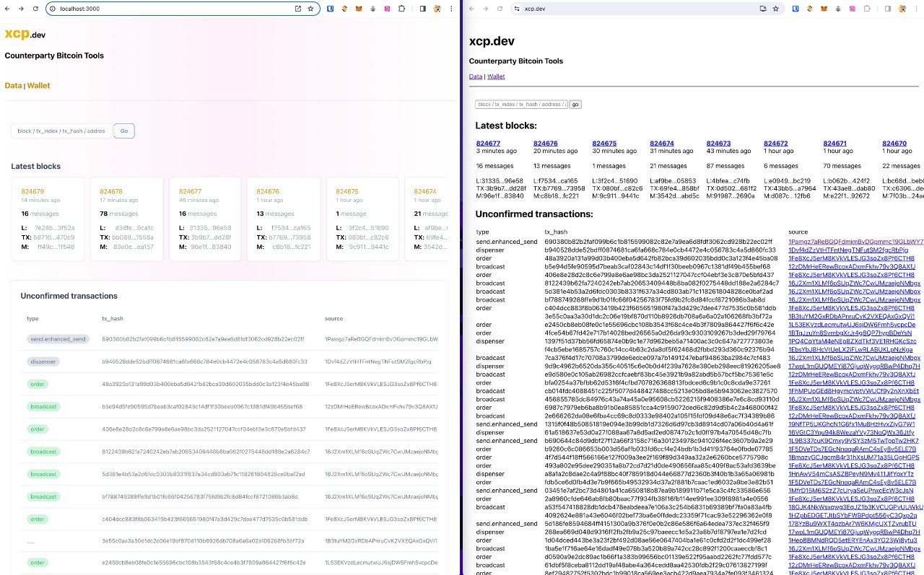Go forward in the localhost browser window
Screen dimensions: 924x575
tap(22, 9)
